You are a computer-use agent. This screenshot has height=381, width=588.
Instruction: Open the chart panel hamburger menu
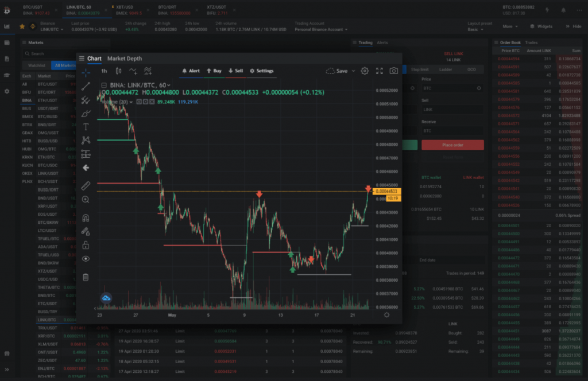(82, 59)
